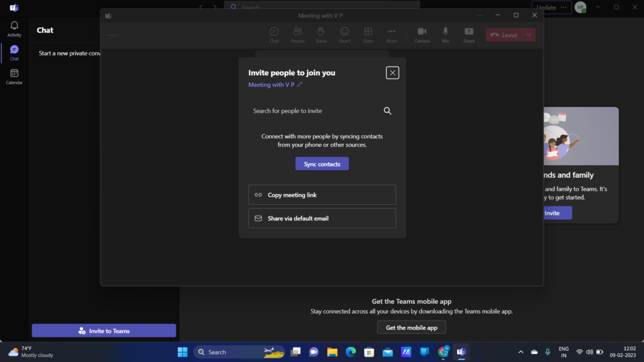Screen dimensions: 644x362
Task: Open Microsoft Store from taskbar
Action: coord(369,352)
